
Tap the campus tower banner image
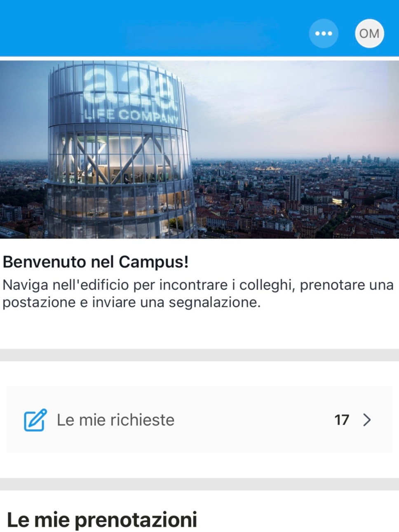pyautogui.click(x=199, y=150)
